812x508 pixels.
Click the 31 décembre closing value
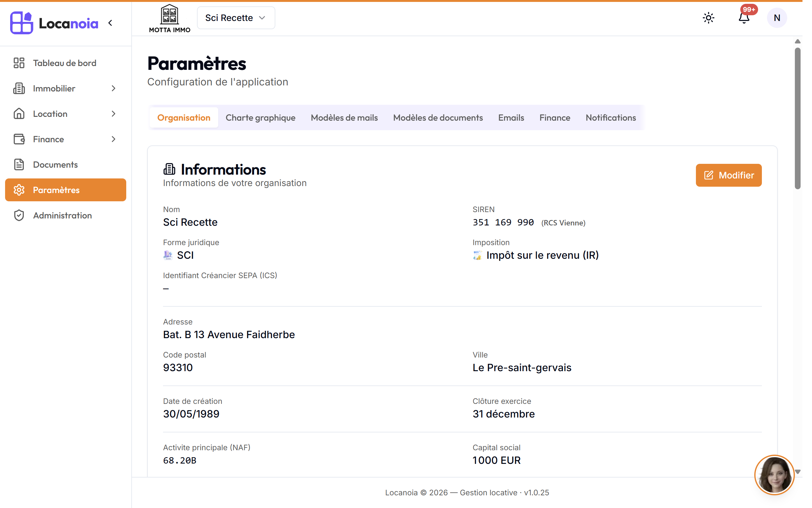pos(504,414)
